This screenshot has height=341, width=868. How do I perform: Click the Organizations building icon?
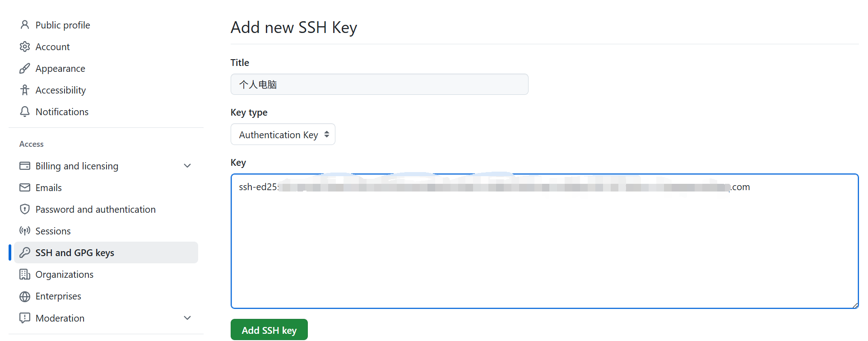pyautogui.click(x=25, y=274)
